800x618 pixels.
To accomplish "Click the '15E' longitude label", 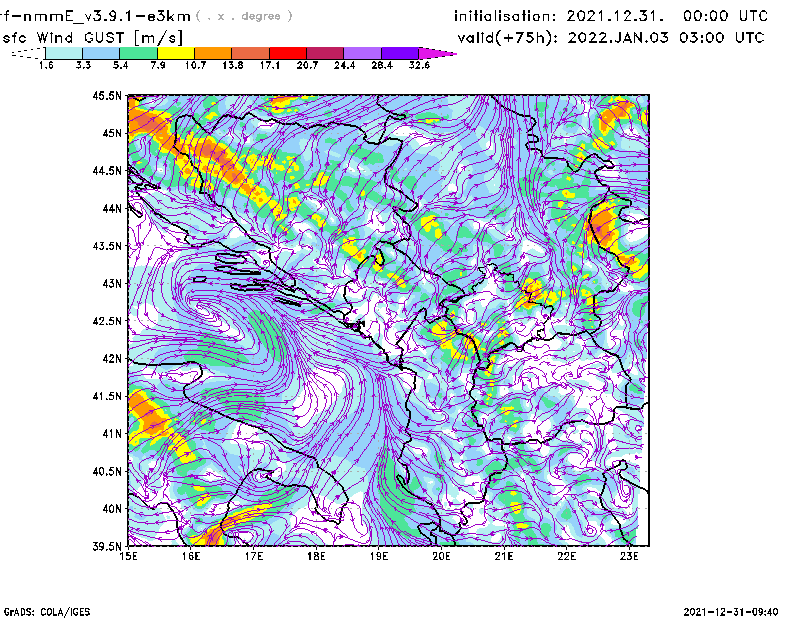I will [x=128, y=556].
